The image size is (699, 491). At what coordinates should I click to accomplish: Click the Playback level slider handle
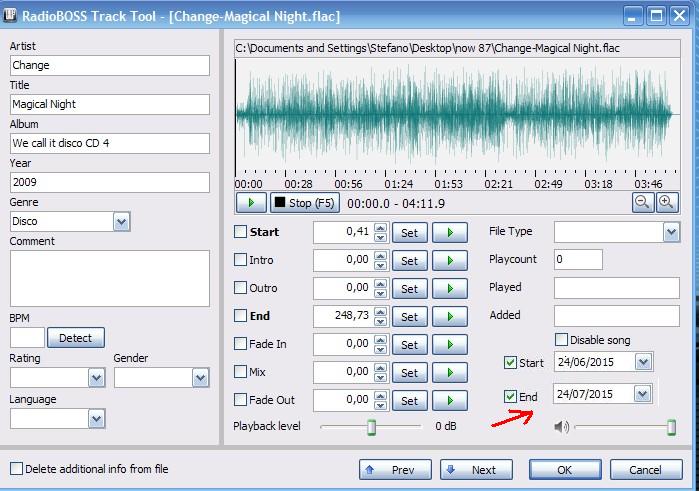coord(371,427)
